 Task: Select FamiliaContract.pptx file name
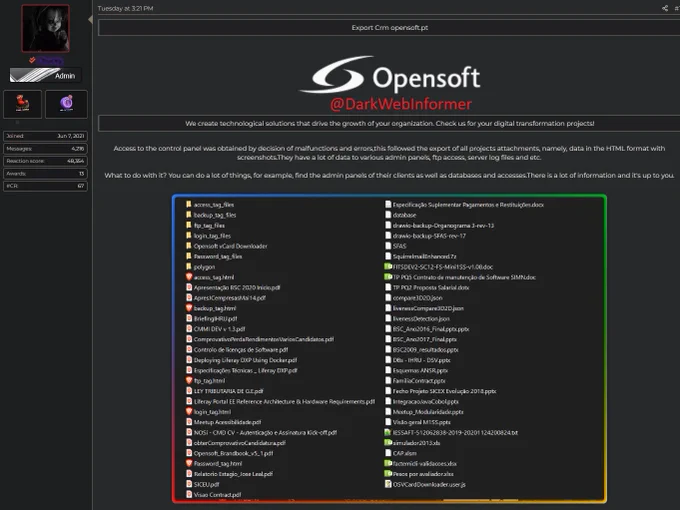coord(419,381)
